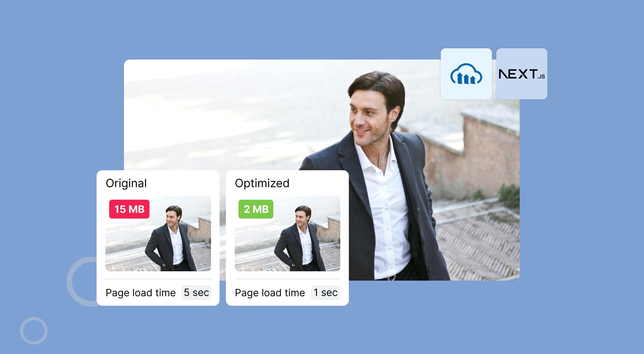Select the 1 sec load time chip

[x=326, y=293]
